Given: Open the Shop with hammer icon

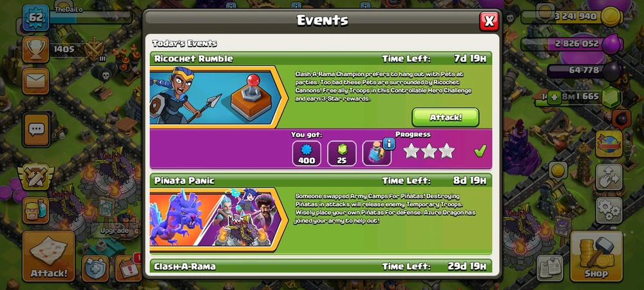Looking at the screenshot, I should [x=596, y=256].
